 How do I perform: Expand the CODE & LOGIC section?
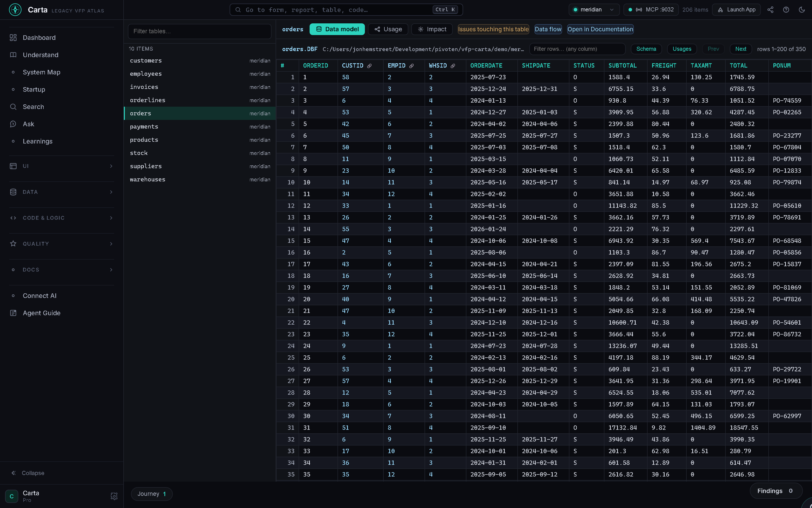click(61, 218)
